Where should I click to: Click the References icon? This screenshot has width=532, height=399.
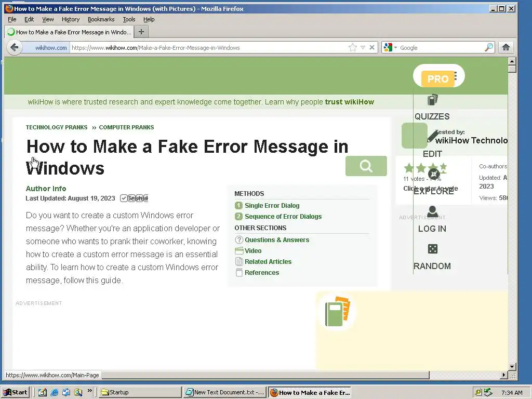[x=239, y=272]
